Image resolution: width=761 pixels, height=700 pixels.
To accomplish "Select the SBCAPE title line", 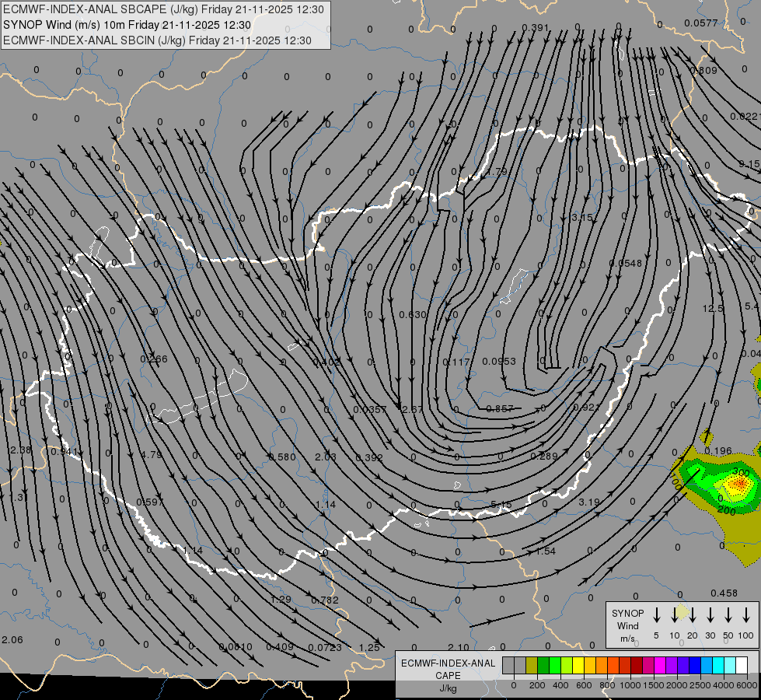I will (x=163, y=9).
